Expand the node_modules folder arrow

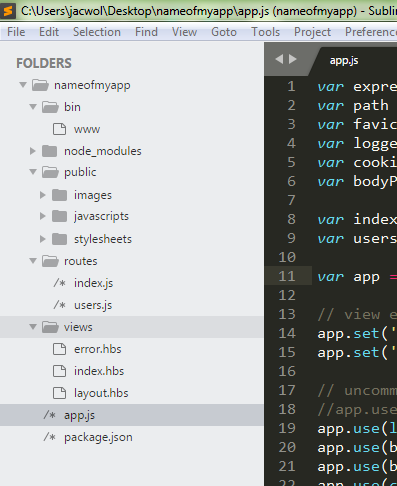tap(33, 151)
